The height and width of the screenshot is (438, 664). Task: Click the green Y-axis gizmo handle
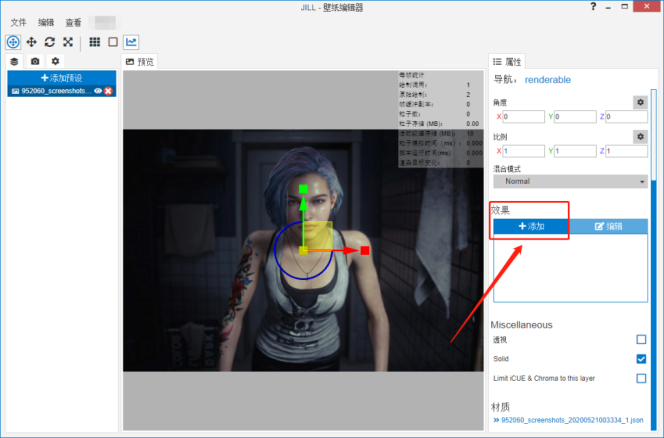tap(303, 189)
